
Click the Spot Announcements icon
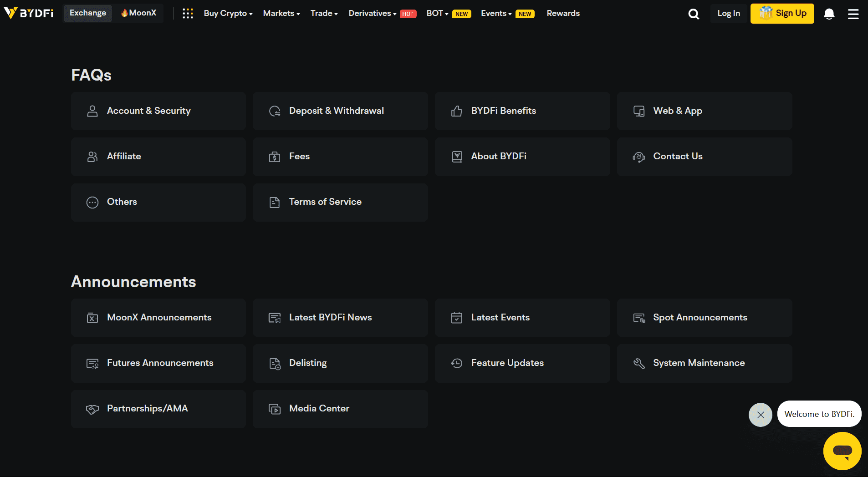[639, 318]
